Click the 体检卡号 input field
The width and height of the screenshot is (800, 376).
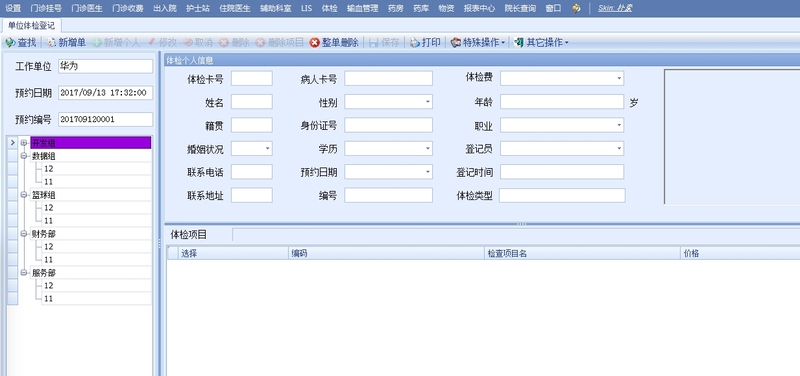pos(252,79)
